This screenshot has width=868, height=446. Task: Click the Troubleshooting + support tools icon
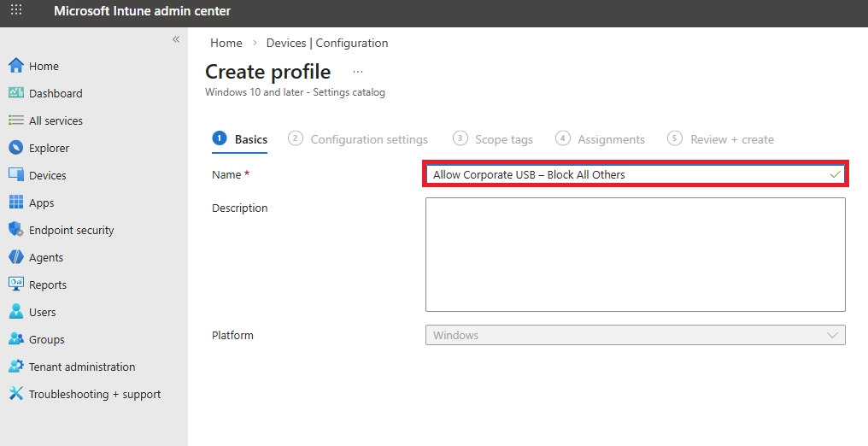[16, 393]
